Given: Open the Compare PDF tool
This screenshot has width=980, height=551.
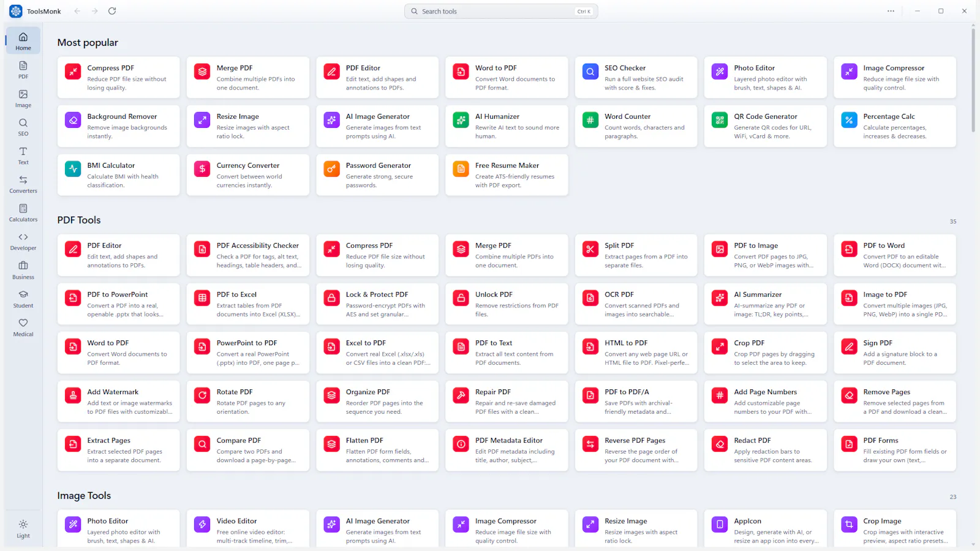Looking at the screenshot, I should [248, 450].
